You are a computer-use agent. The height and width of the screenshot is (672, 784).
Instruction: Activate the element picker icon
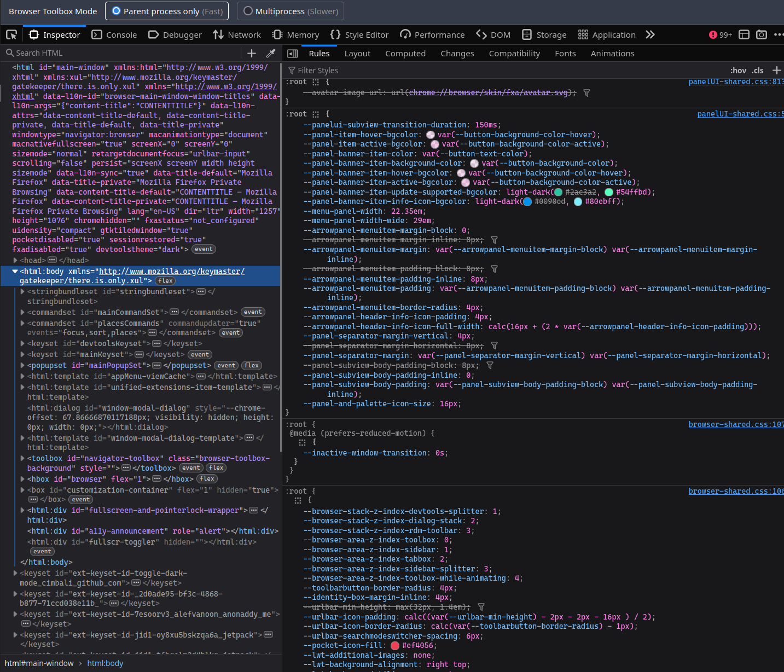pos(11,34)
